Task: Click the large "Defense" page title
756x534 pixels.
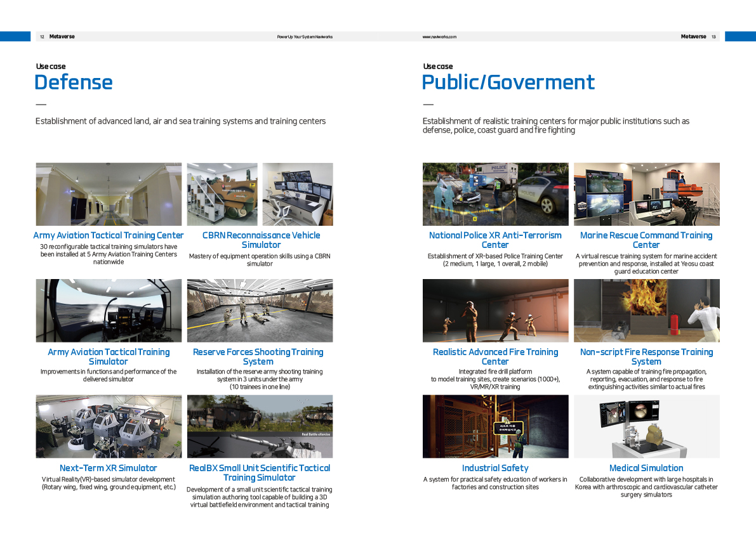Action: [x=74, y=82]
